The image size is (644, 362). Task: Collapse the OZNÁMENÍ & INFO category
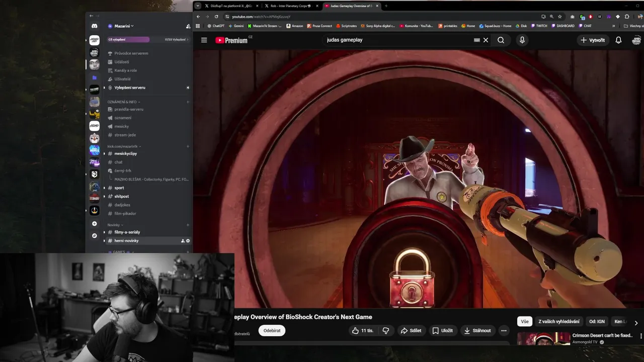click(x=122, y=102)
